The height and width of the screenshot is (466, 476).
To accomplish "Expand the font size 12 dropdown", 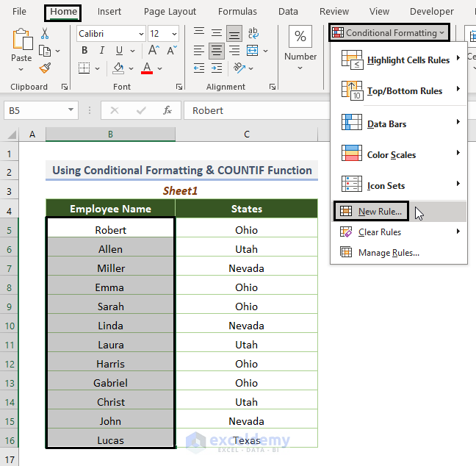I will [x=174, y=34].
